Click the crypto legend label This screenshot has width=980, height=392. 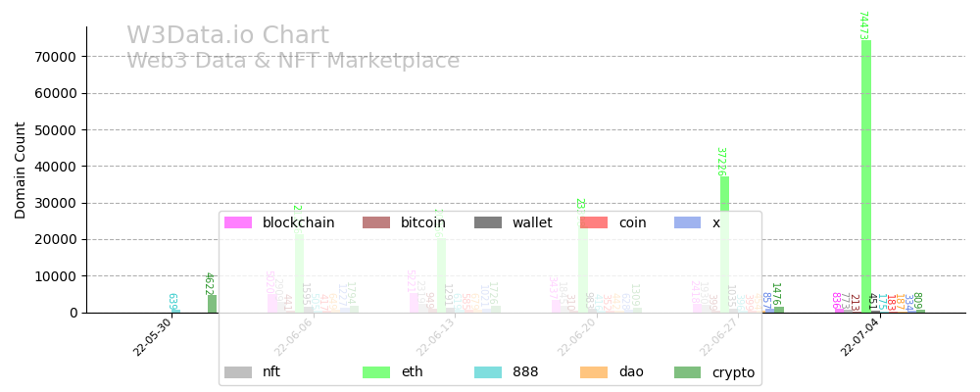point(733,372)
